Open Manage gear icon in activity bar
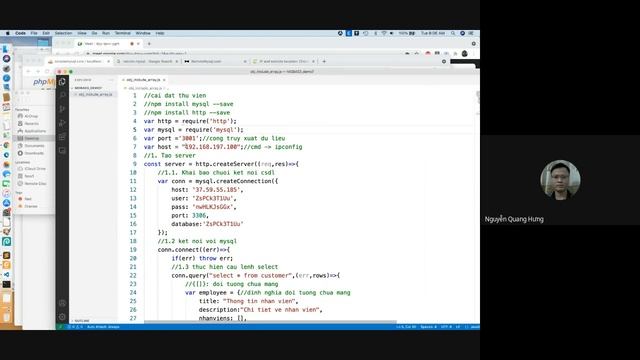The image size is (640, 360). pyautogui.click(x=62, y=316)
